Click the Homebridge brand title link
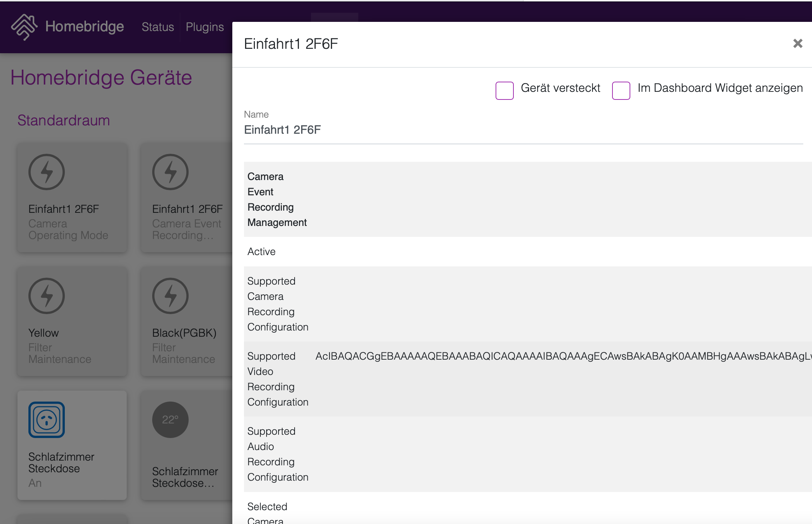The image size is (812, 524). pyautogui.click(x=84, y=27)
